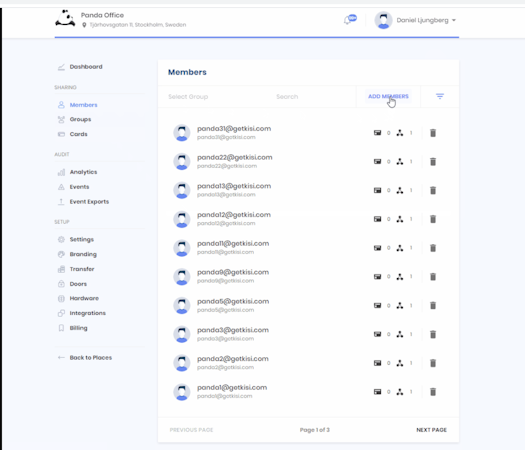
Task: Click card icon on panda13@getkisi.com row
Action: coord(377,191)
